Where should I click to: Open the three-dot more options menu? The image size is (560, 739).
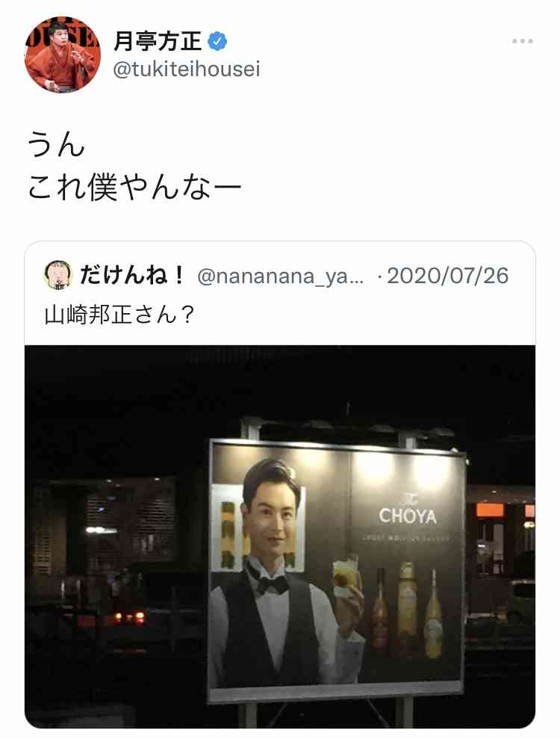point(523,42)
